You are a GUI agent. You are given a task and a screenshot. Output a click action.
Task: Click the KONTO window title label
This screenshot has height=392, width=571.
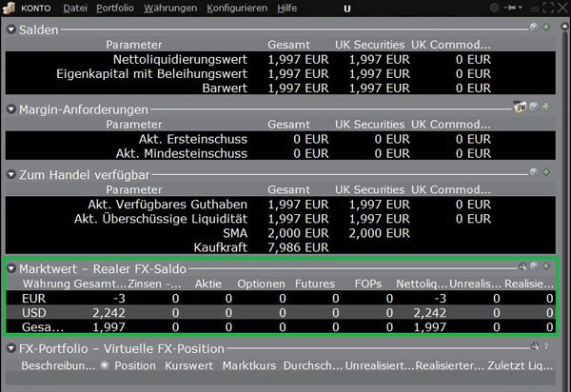click(36, 8)
